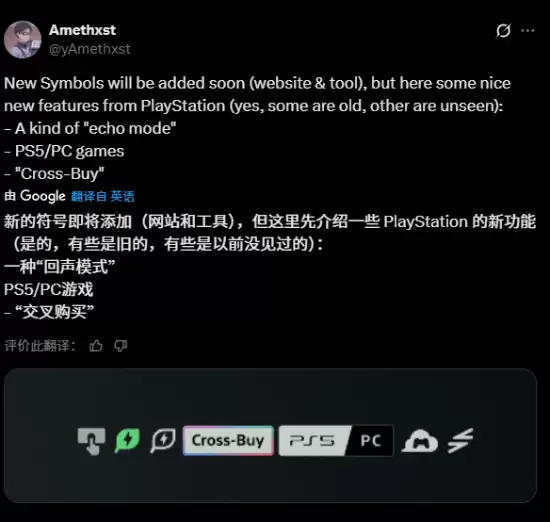Click the Grok slashed-circle icon

pos(503,31)
